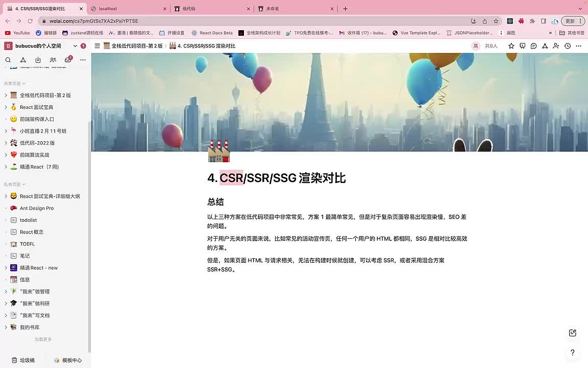Show more bookmarks chevron
Screen dimensions: 588x368
[550, 33]
